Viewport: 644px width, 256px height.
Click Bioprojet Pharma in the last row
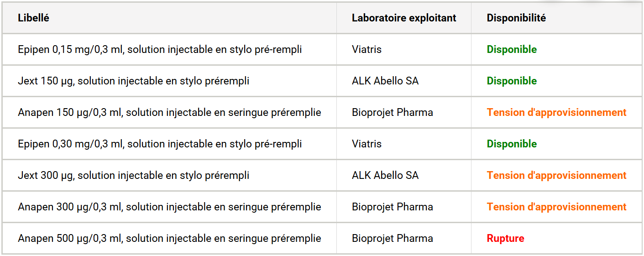(393, 238)
